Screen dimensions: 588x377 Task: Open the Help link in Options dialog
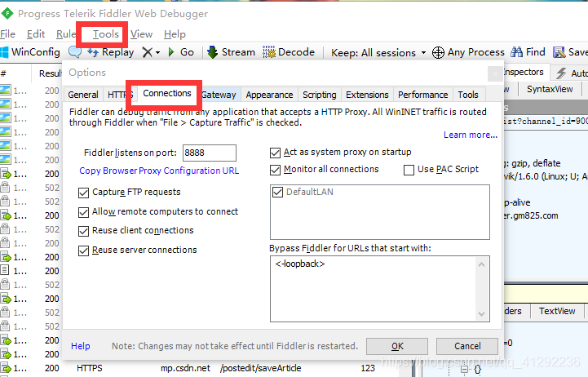pos(81,346)
